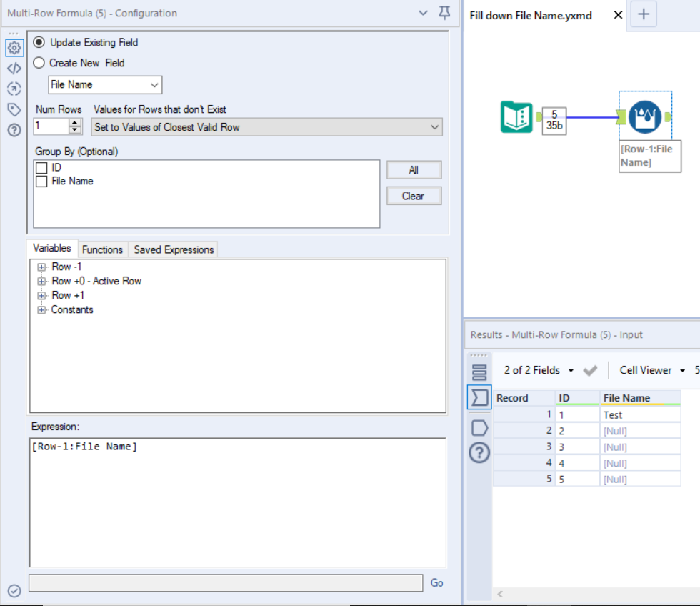Screen dimensions: 700x606
Task: Select the Multi-Row Formula crown tool on canvas
Action: click(644, 116)
